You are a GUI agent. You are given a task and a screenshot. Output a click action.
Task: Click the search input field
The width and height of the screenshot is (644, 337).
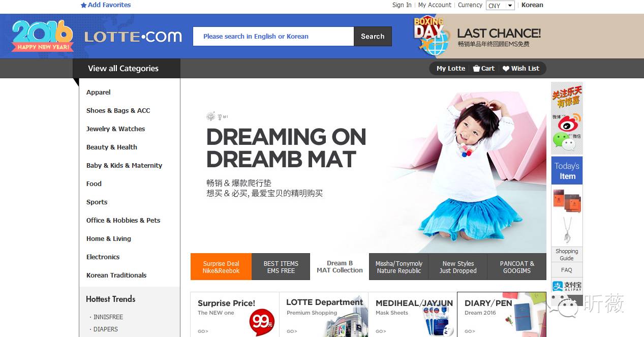pos(273,37)
